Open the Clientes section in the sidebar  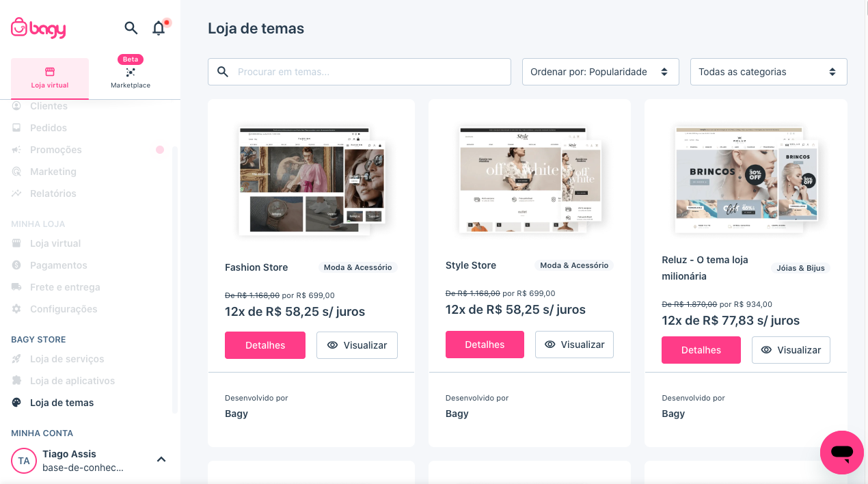tap(48, 106)
